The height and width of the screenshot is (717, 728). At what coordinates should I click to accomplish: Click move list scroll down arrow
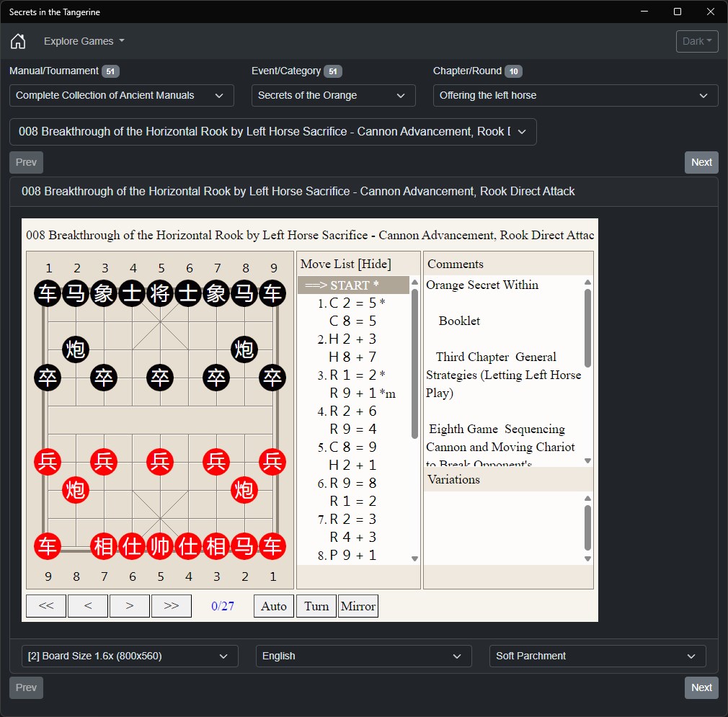[414, 559]
